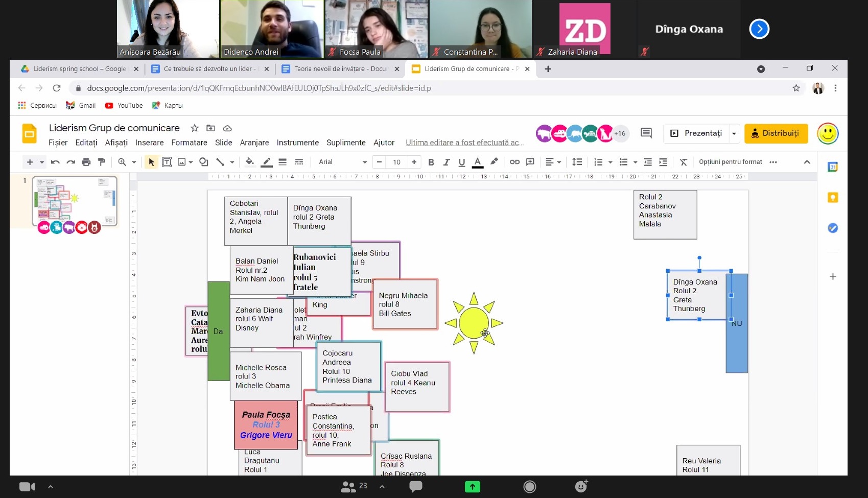This screenshot has width=868, height=498.
Task: Open Gmail bookmark
Action: (81, 105)
